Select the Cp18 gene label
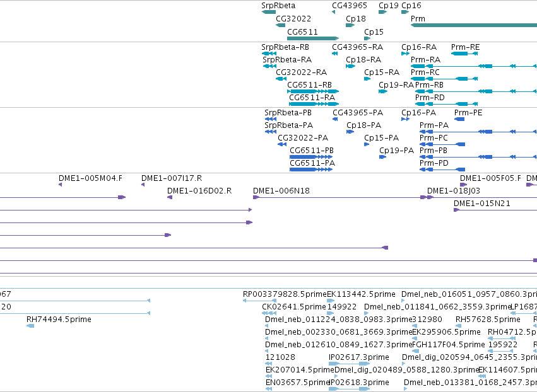 coord(356,19)
